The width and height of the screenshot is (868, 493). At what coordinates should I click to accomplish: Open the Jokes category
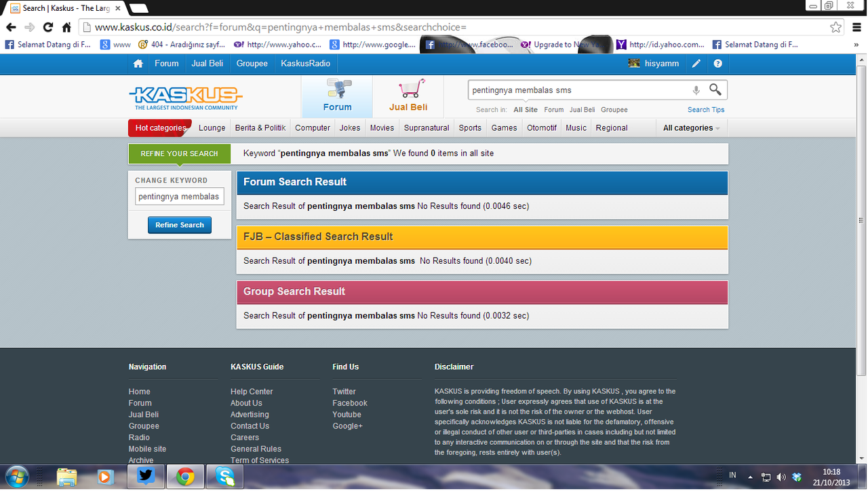(350, 127)
